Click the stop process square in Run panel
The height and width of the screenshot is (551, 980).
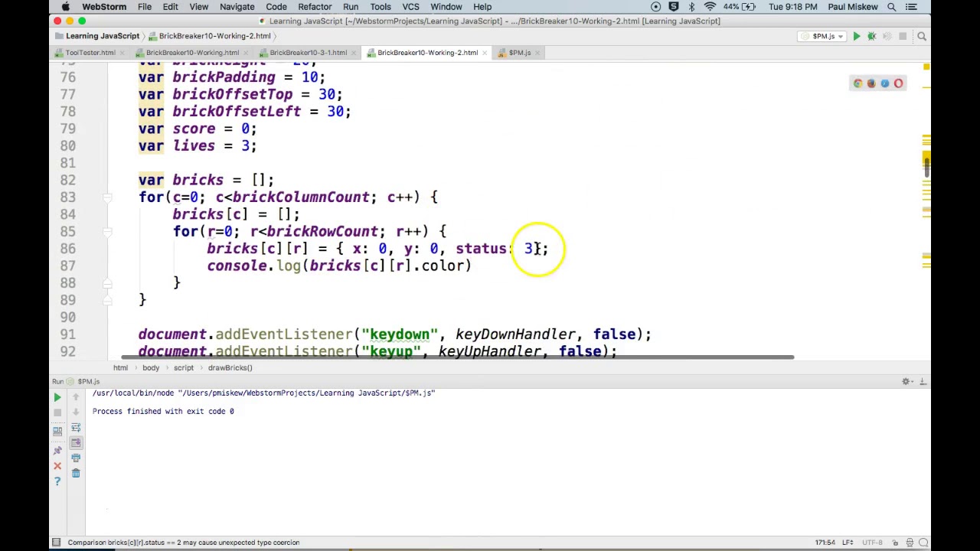click(57, 412)
